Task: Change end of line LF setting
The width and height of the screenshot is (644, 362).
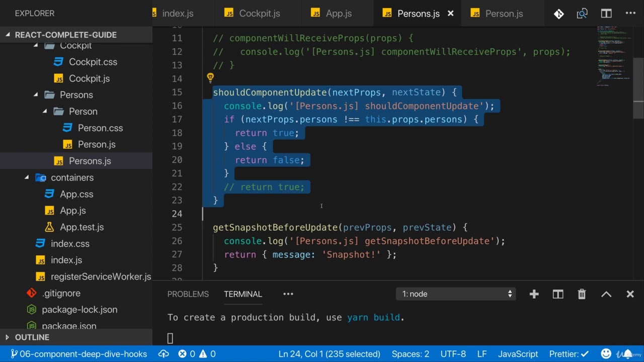Action: click(x=481, y=354)
